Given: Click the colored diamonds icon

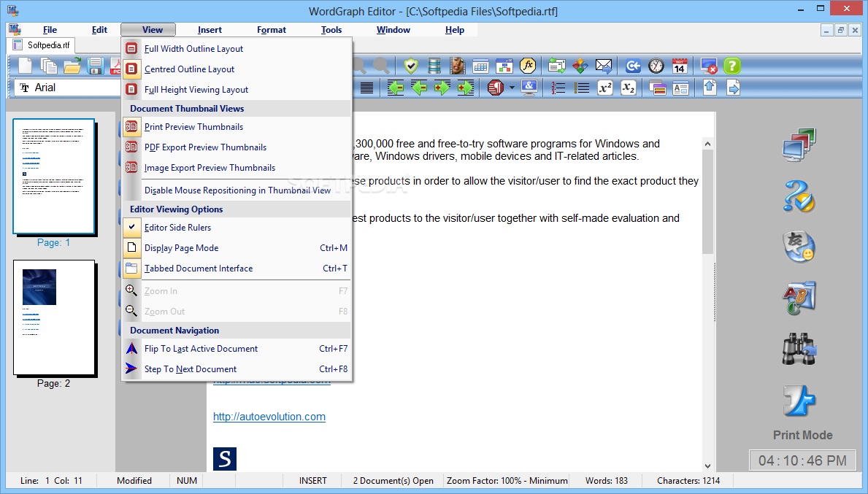Looking at the screenshot, I should click(580, 66).
